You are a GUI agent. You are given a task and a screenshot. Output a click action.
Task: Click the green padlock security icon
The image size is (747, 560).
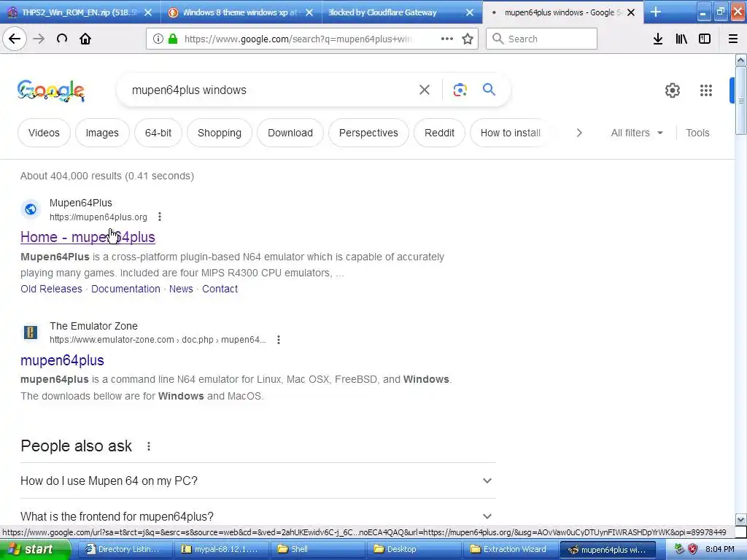coord(173,39)
